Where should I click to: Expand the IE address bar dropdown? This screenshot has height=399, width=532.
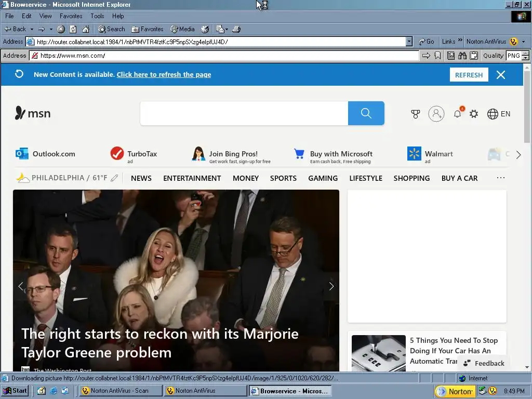click(409, 42)
